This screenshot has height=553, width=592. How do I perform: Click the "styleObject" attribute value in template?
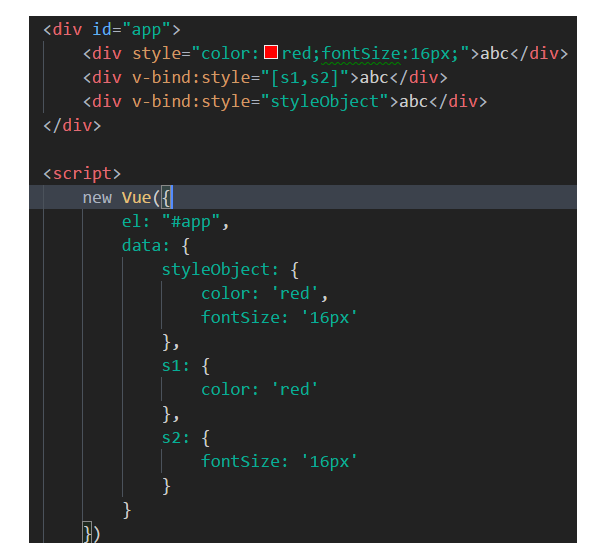tap(325, 102)
